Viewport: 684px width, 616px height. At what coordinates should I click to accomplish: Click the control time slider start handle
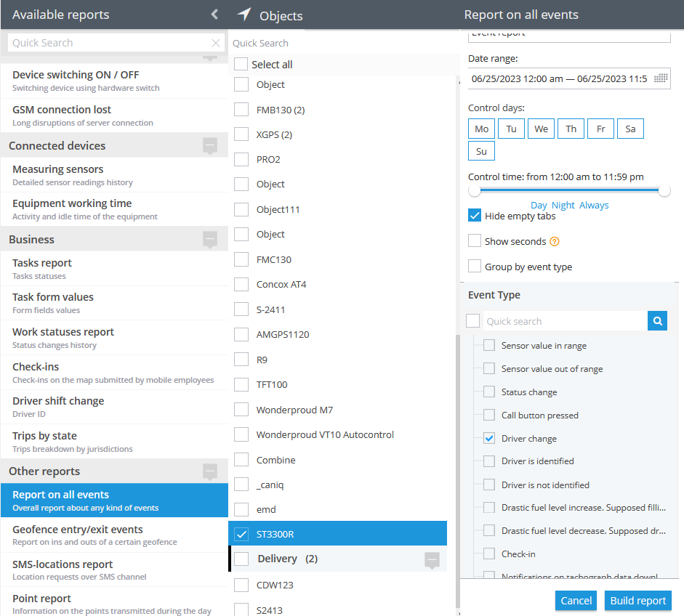point(474,190)
